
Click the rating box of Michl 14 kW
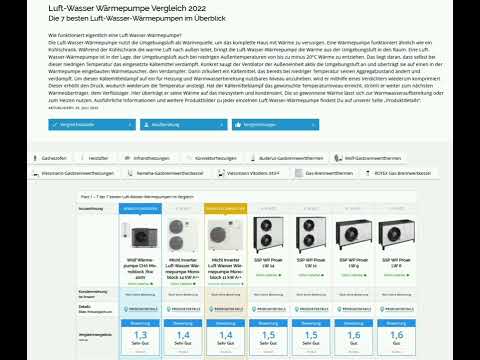coord(183,337)
